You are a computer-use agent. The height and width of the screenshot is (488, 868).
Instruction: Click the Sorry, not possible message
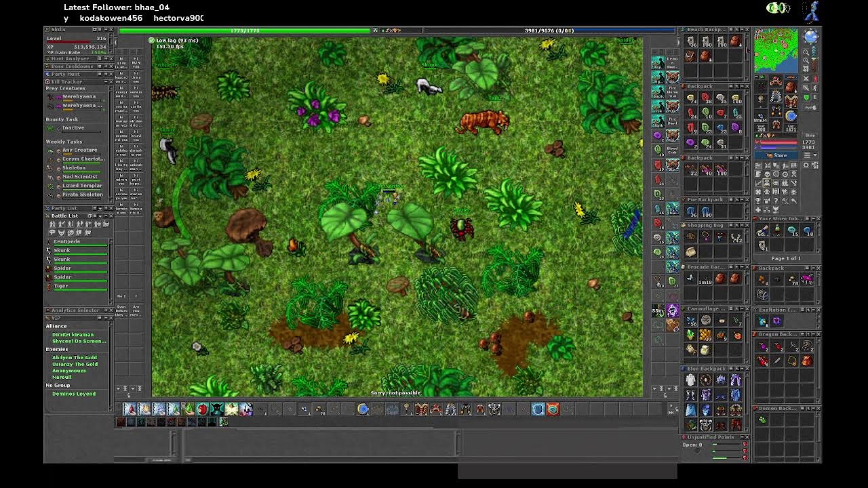[x=396, y=393]
